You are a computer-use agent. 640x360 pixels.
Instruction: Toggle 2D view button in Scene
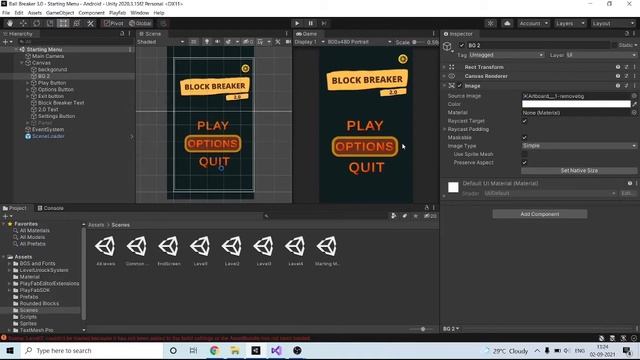pyautogui.click(x=193, y=42)
